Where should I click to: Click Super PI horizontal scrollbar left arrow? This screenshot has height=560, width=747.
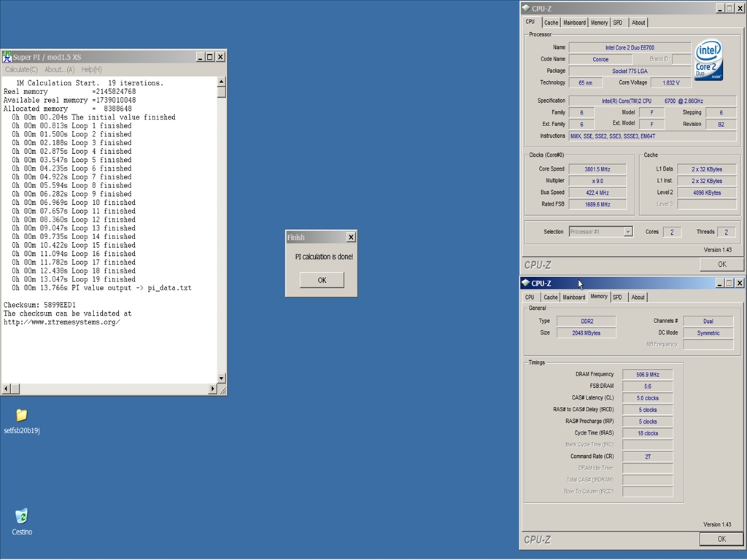pos(6,389)
